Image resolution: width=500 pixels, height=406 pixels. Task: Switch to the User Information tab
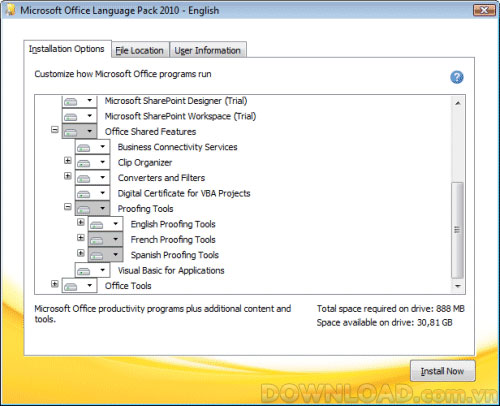(208, 50)
